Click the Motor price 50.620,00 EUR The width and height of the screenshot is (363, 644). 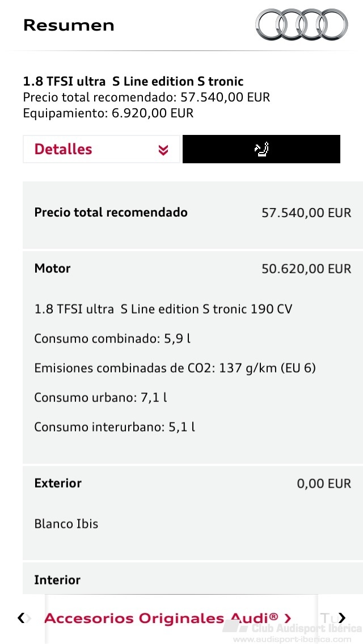click(306, 269)
